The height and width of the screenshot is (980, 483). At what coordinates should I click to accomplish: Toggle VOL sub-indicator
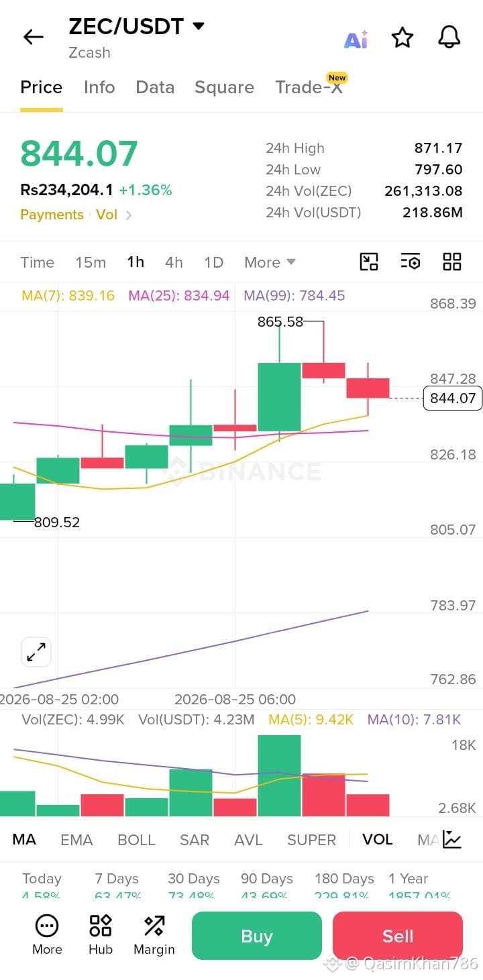click(378, 839)
